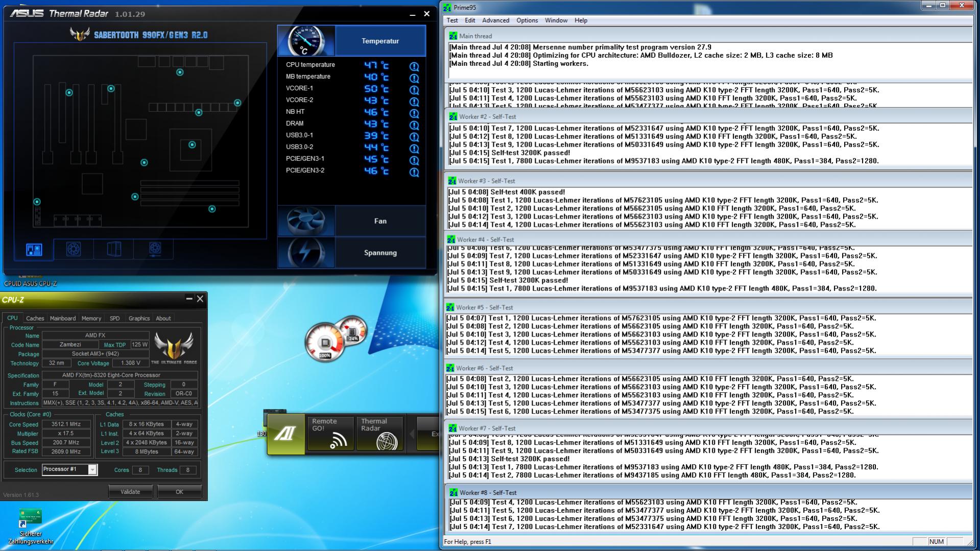This screenshot has height=551, width=980.
Task: Switch to SPD tab in CPU-Z
Action: [x=114, y=318]
